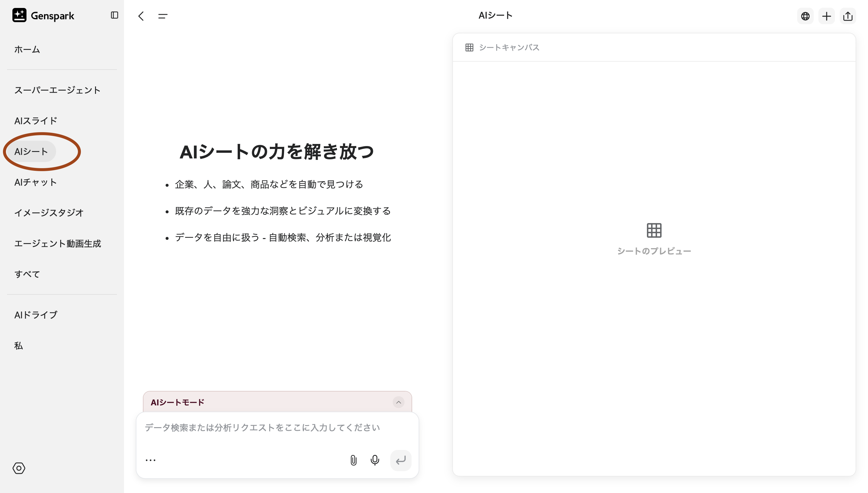This screenshot has height=493, width=868.
Task: Click the シートのプレビュー placeholder text
Action: (x=654, y=251)
